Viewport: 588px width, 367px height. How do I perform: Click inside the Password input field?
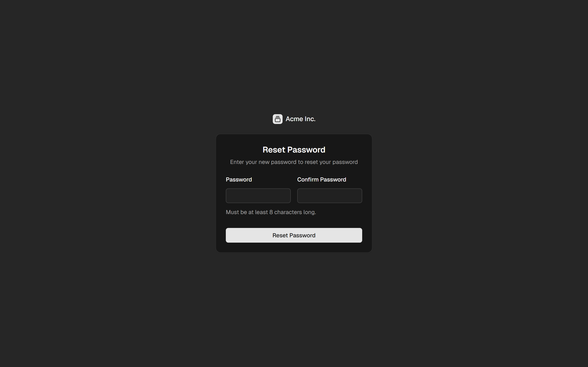pos(258,196)
